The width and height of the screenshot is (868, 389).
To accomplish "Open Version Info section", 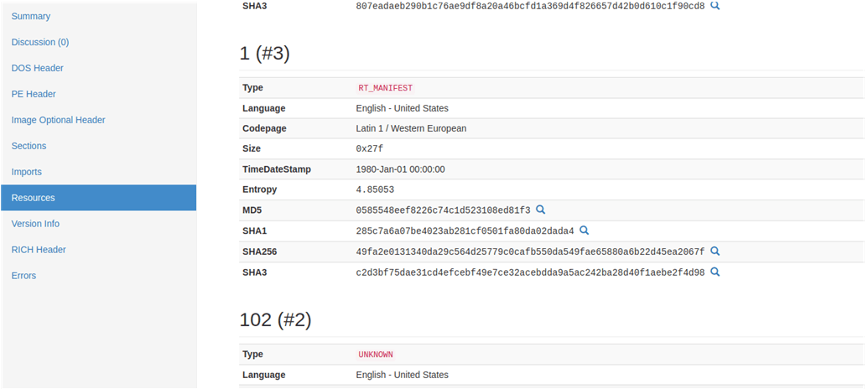I will tap(35, 224).
